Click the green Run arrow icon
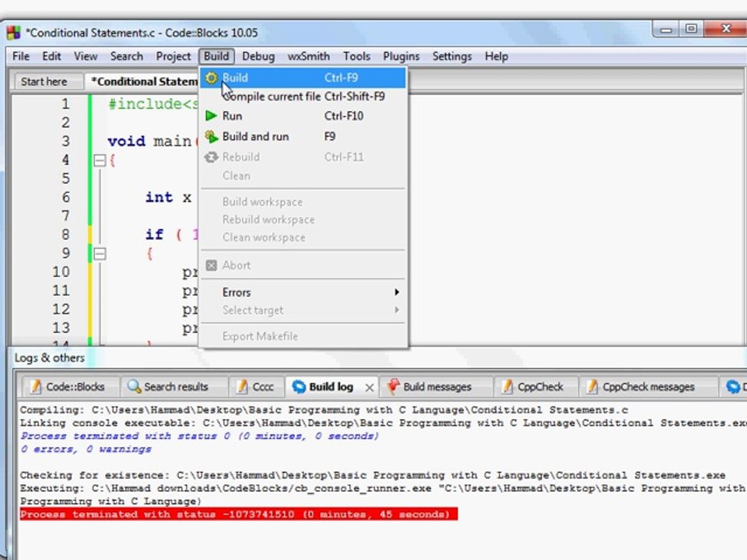 click(x=211, y=116)
